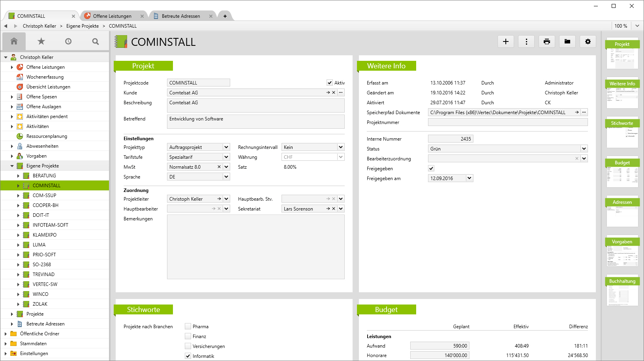Viewport: 644px width, 361px height.
Task: Switch to the Betreute Adressen tab
Action: pos(181,16)
